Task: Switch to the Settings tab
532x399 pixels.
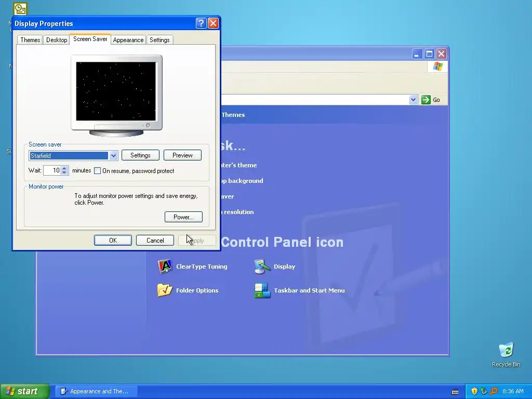Action: tap(159, 39)
